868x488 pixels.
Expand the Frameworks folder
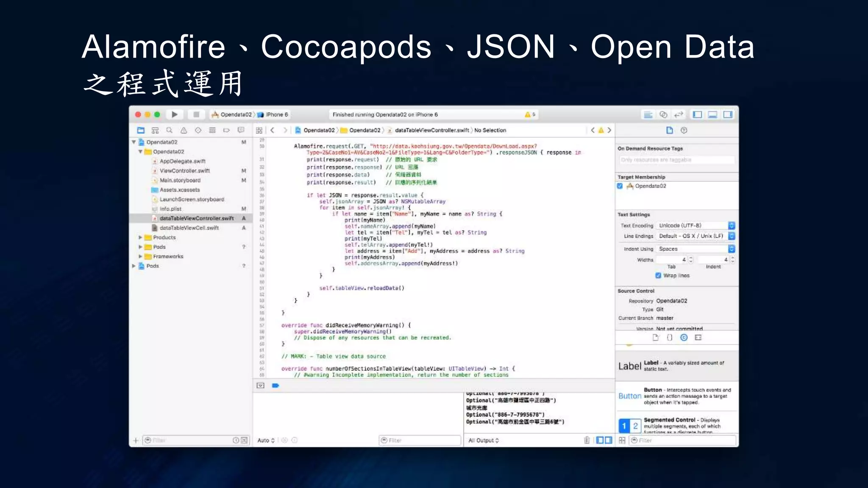pos(140,256)
